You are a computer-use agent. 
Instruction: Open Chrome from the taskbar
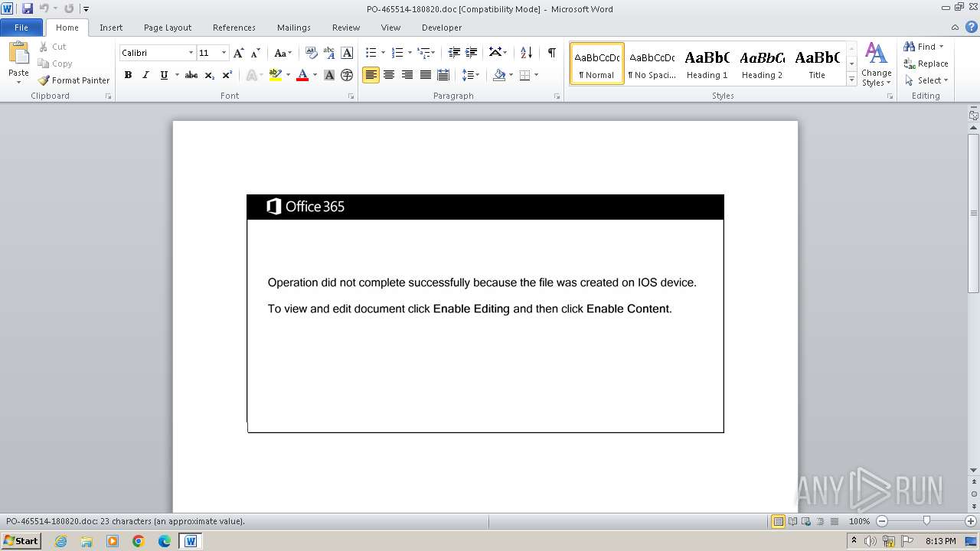[139, 541]
